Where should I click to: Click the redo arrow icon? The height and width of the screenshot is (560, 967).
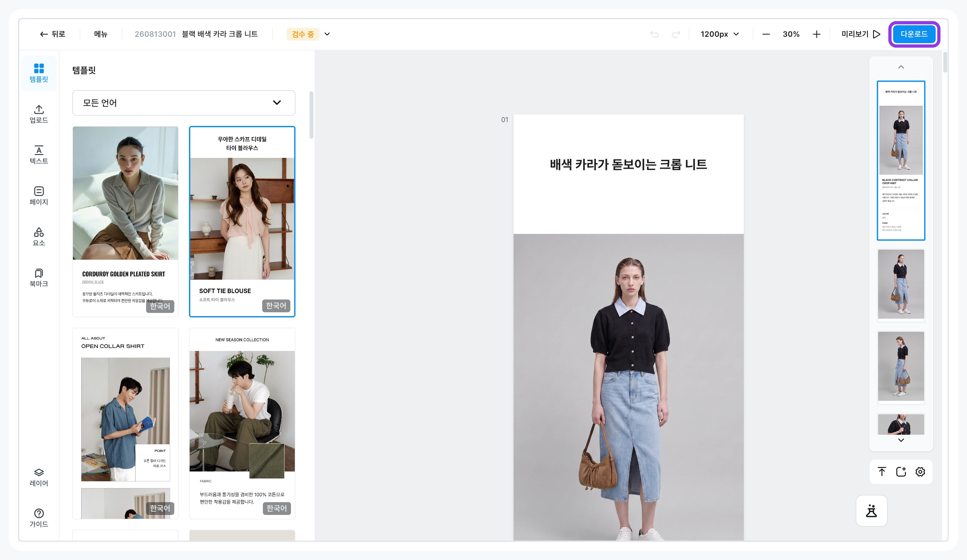676,34
